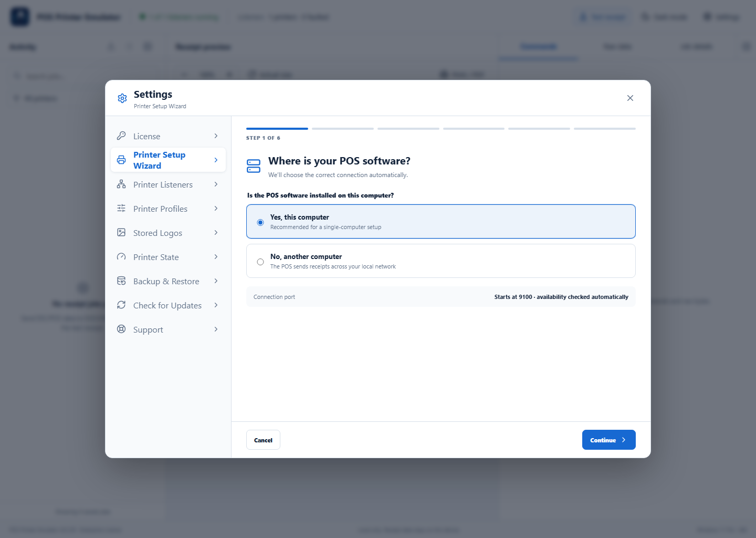Click the Support lifebuoy icon
756x538 pixels.
(121, 329)
